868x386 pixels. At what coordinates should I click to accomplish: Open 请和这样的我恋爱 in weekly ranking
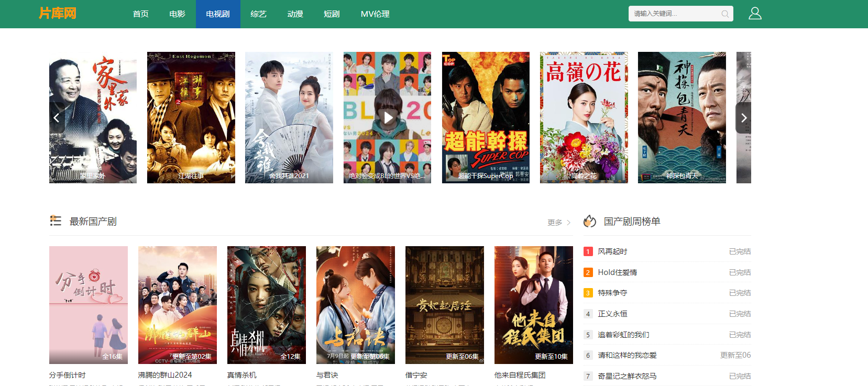pos(627,355)
